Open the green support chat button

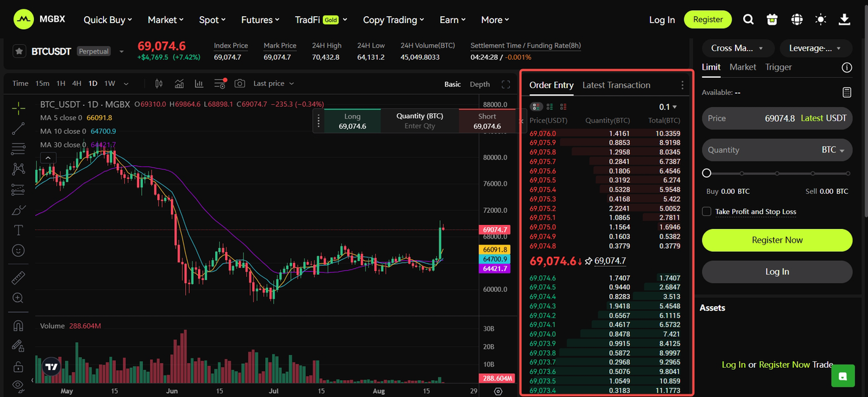click(843, 375)
